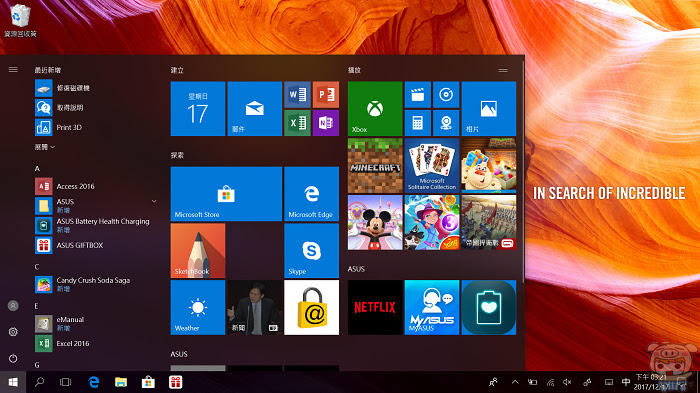Open Settings gear in Start menu
Viewport: 700px width, 393px height.
[13, 332]
